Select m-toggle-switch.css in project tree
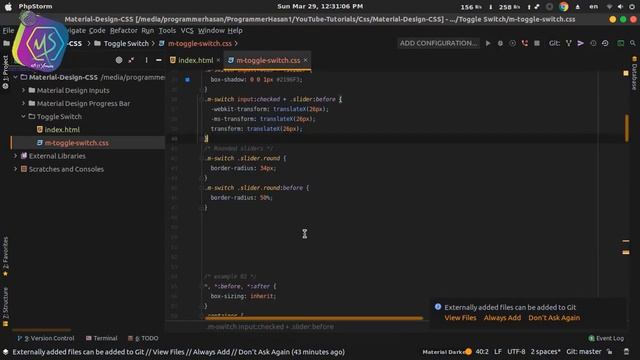This screenshot has width=640, height=360. tap(77, 143)
